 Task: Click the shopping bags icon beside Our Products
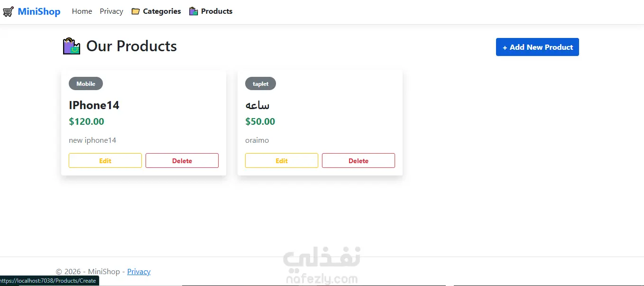click(x=72, y=46)
